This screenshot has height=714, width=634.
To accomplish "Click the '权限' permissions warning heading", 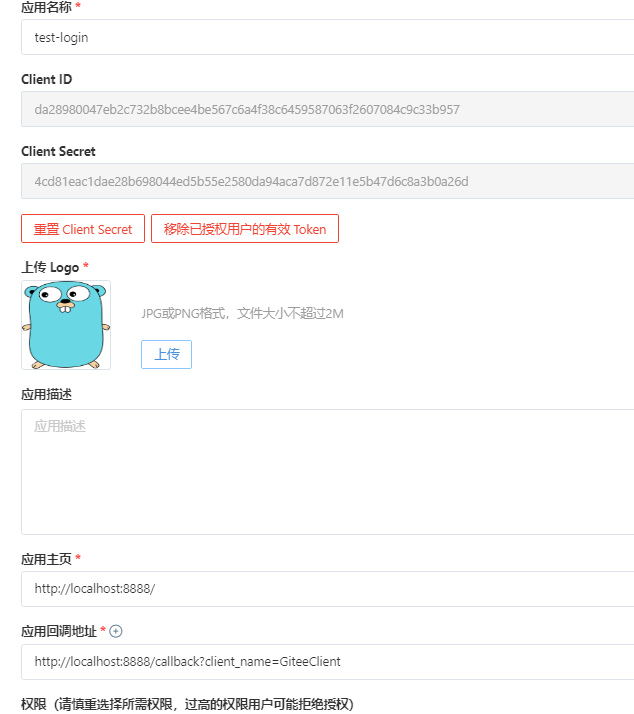I will click(x=187, y=704).
